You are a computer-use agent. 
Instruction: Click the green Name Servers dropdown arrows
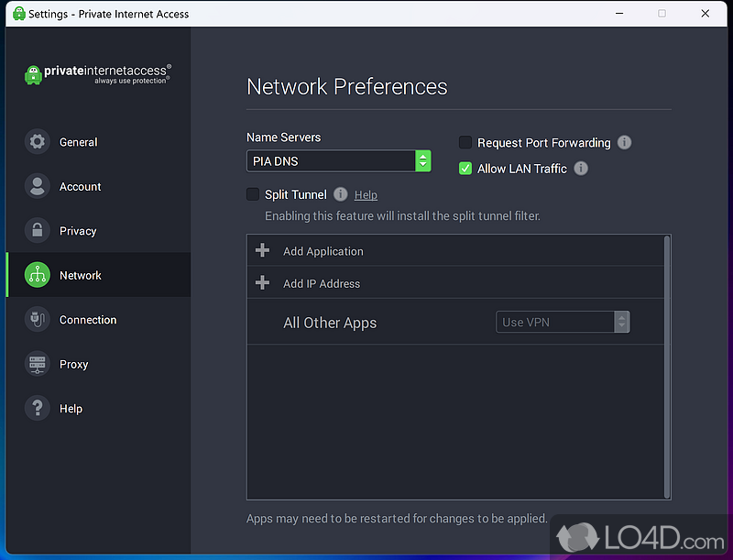pos(423,161)
